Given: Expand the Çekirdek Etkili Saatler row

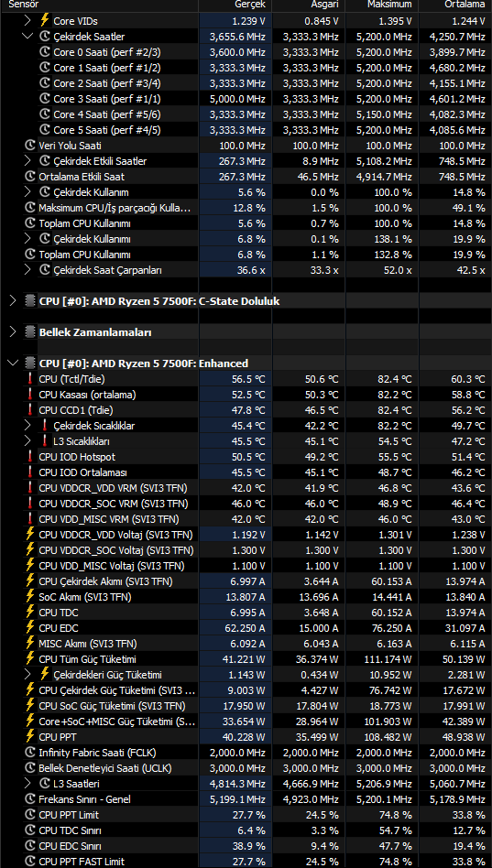Looking at the screenshot, I should [27, 161].
